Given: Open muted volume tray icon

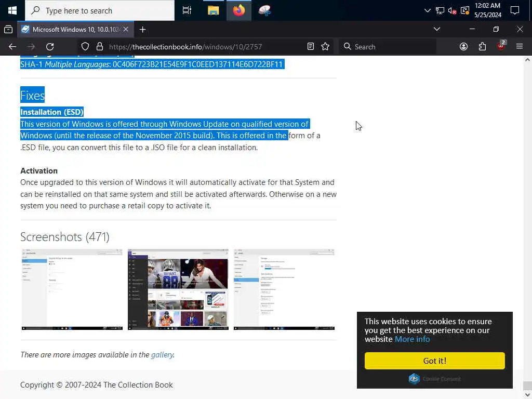Looking at the screenshot, I should click(x=452, y=10).
